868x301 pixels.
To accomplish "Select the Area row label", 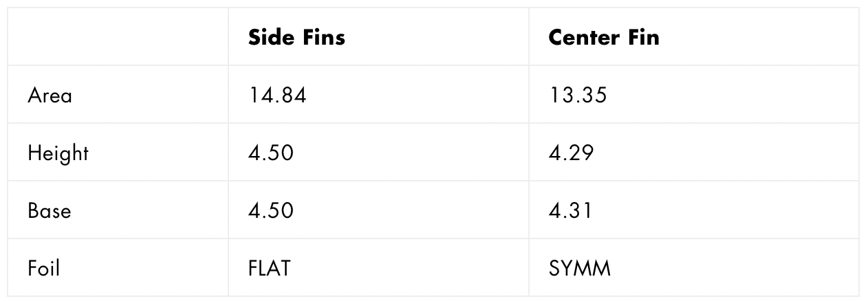I will coord(50,95).
